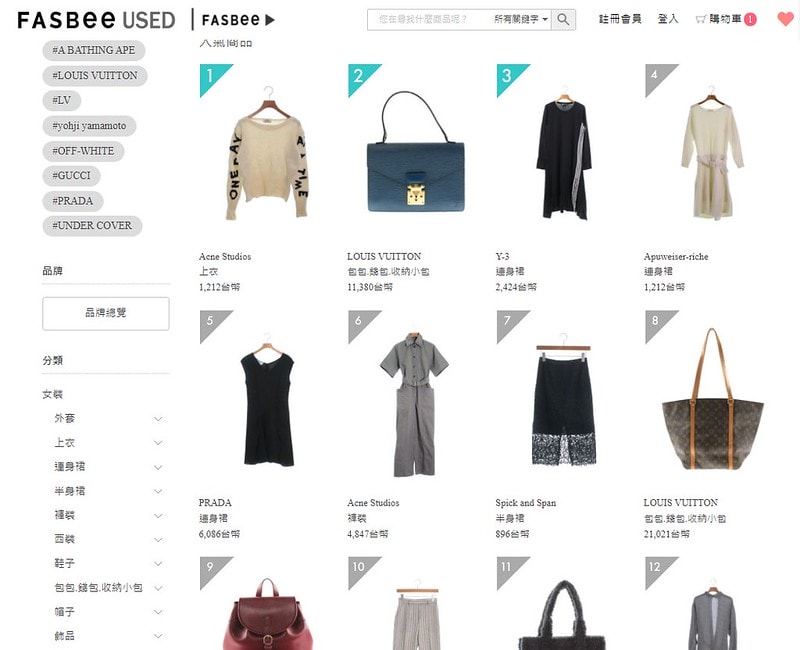Expand the 鞋子 category

(x=108, y=563)
